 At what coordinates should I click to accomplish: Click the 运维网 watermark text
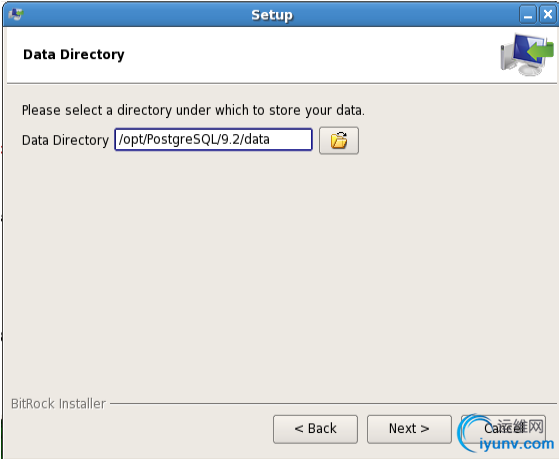tap(521, 426)
